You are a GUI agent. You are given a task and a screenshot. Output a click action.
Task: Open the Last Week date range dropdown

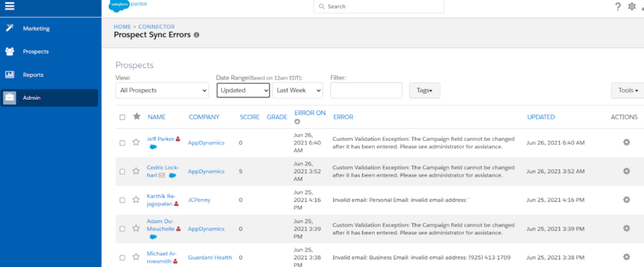[x=297, y=90]
